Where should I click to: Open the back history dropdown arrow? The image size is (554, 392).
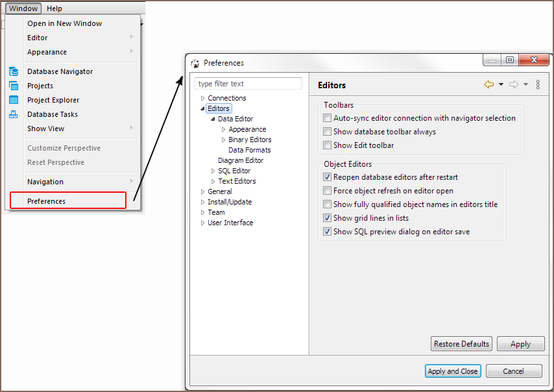(x=501, y=84)
